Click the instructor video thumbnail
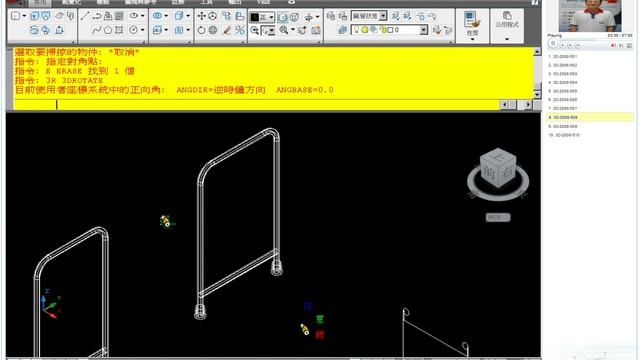This screenshot has height=360, width=640. tap(590, 16)
